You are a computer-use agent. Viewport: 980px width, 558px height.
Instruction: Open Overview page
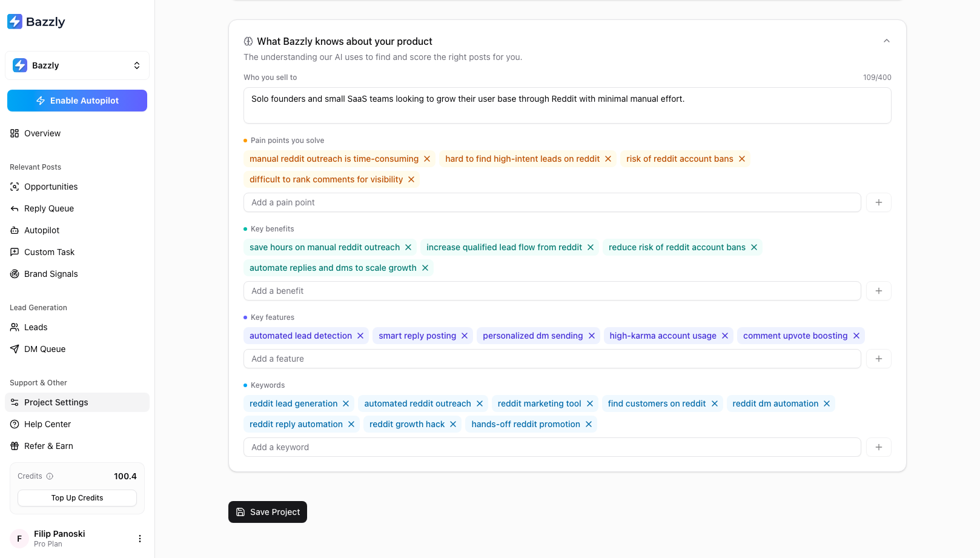click(x=77, y=133)
